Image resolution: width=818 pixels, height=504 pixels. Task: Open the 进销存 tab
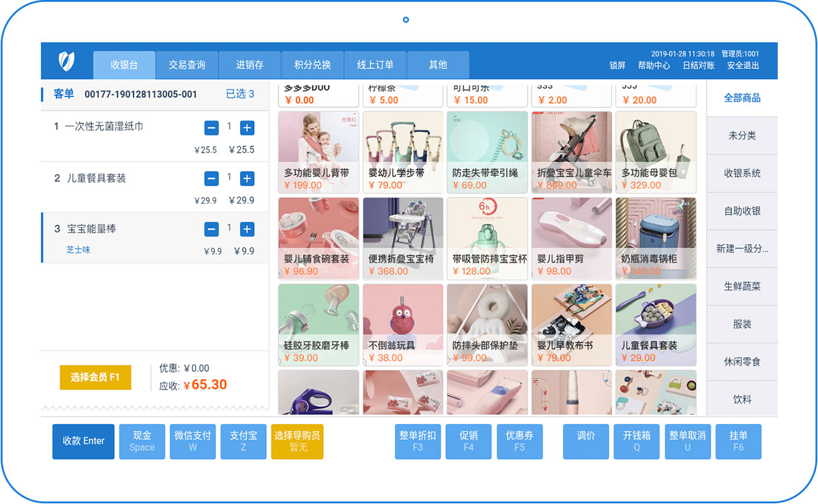click(249, 65)
